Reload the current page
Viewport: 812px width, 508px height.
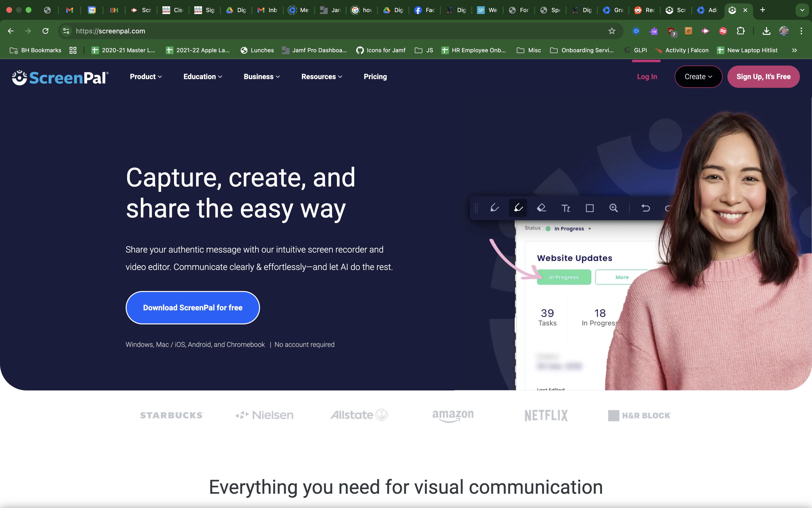coord(46,31)
